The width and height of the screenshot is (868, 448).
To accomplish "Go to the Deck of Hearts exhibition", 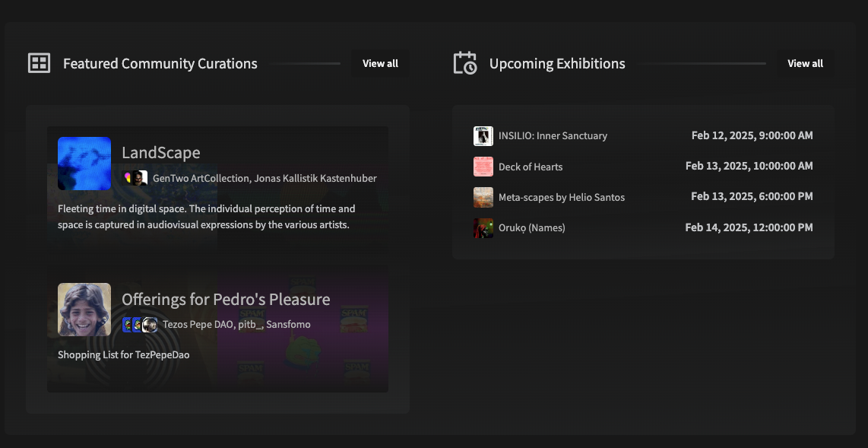I will (531, 167).
